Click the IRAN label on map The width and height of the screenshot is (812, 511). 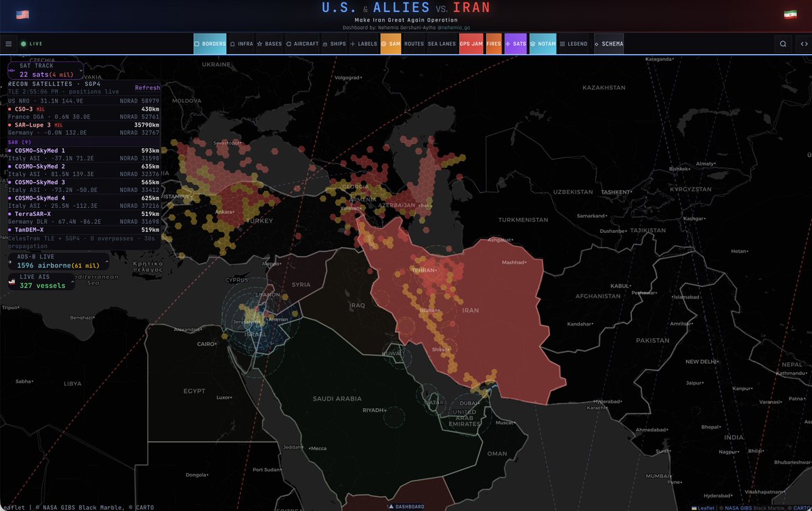[x=470, y=311]
